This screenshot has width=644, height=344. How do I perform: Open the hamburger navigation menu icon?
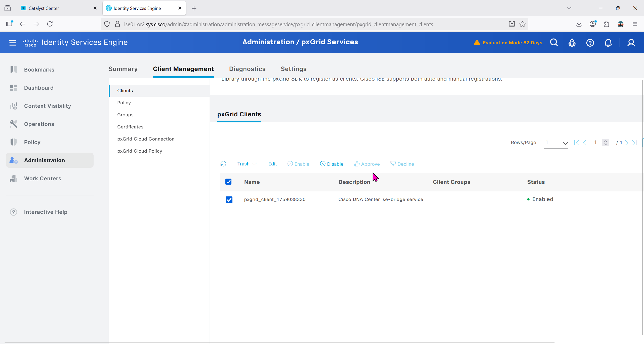(x=13, y=43)
